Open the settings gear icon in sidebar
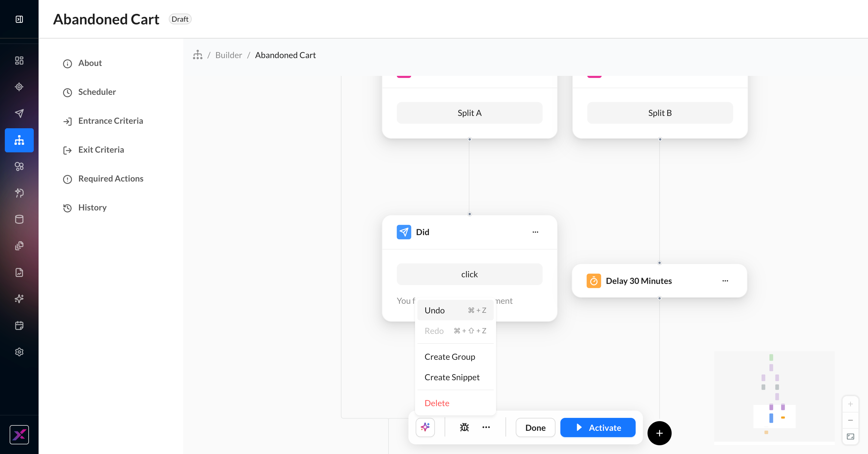This screenshot has width=868, height=454. [x=19, y=352]
